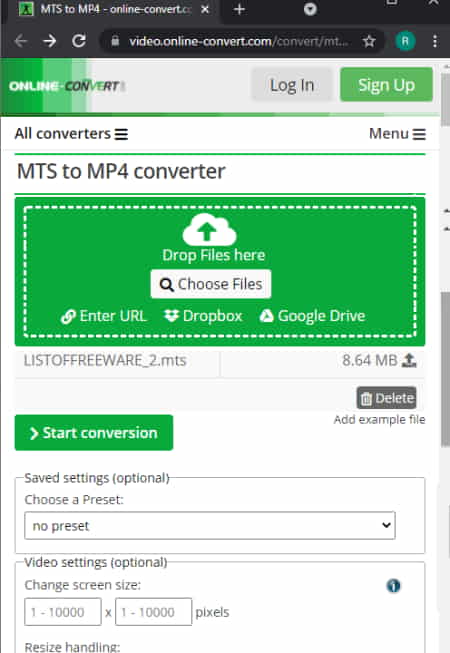The width and height of the screenshot is (450, 653).
Task: Click the screen height input field
Action: (154, 612)
